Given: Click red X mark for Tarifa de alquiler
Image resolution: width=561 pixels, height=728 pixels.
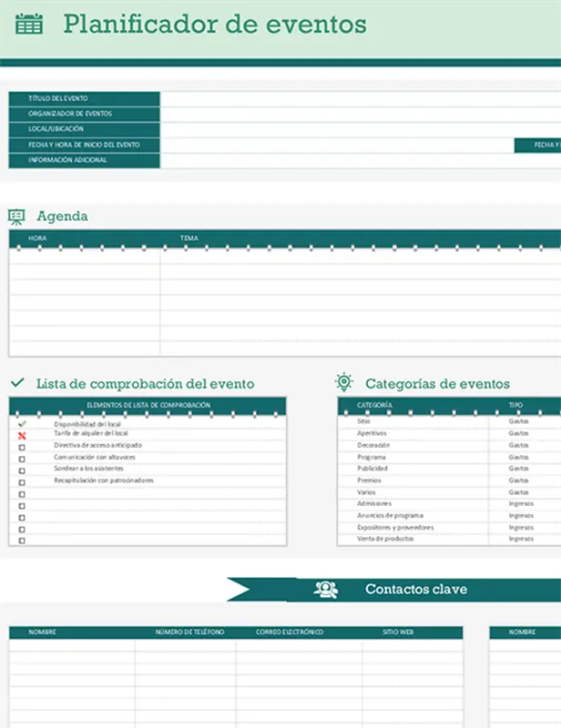Looking at the screenshot, I should (x=22, y=436).
